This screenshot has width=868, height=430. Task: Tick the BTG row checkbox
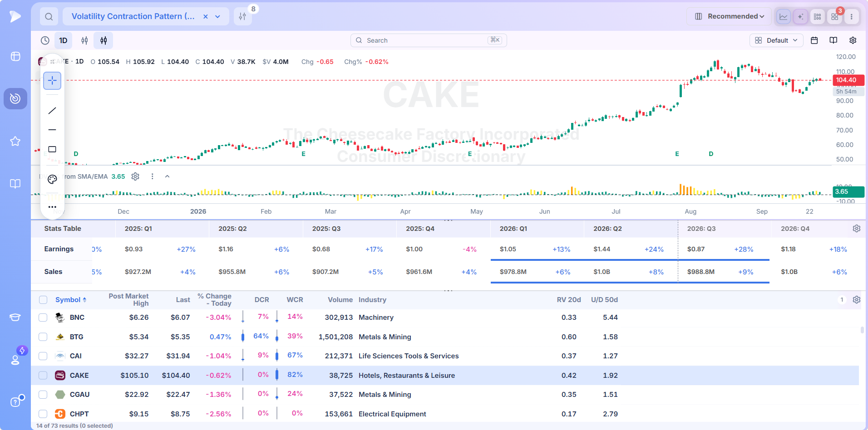tap(43, 337)
